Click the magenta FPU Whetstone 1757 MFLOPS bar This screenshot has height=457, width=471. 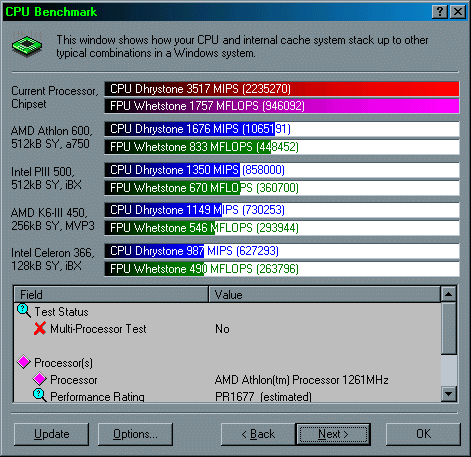[282, 106]
